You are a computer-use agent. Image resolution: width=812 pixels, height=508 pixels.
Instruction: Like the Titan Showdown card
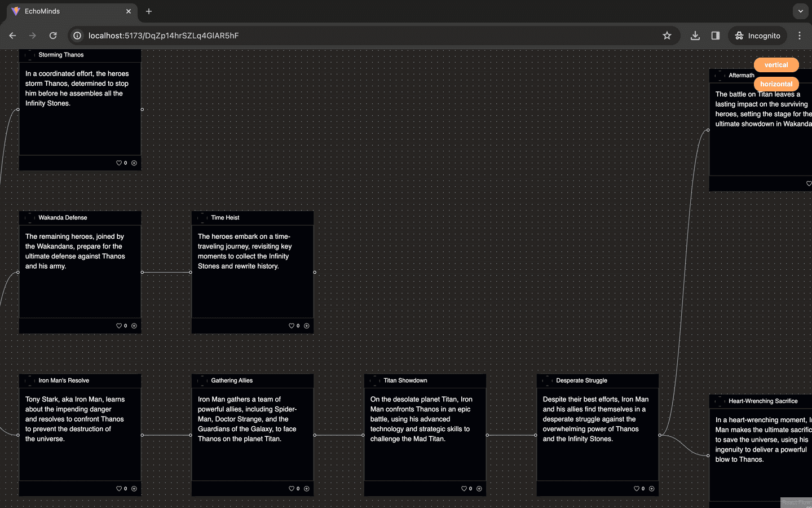[464, 489]
